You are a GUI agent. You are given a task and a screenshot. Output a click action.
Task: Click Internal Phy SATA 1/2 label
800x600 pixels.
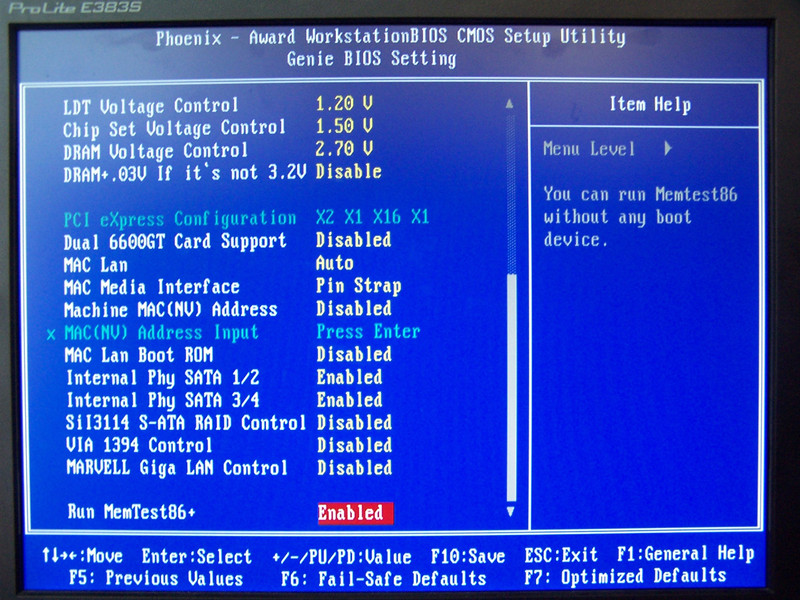(163, 378)
